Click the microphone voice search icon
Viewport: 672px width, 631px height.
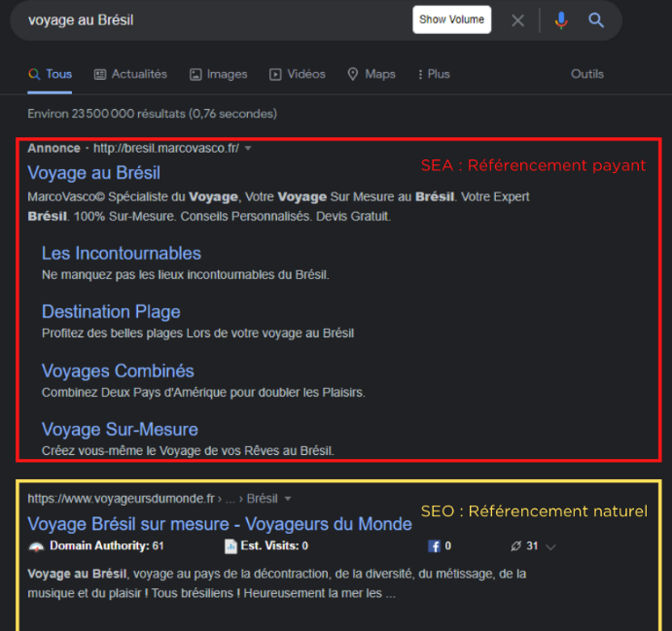click(x=561, y=20)
